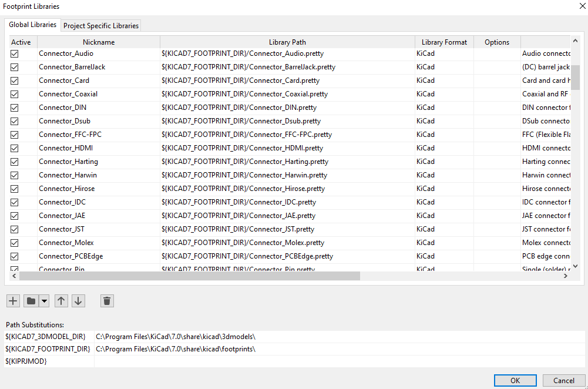This screenshot has width=588, height=389.
Task: Select the Connector_JST nickname cell
Action: [x=99, y=229]
